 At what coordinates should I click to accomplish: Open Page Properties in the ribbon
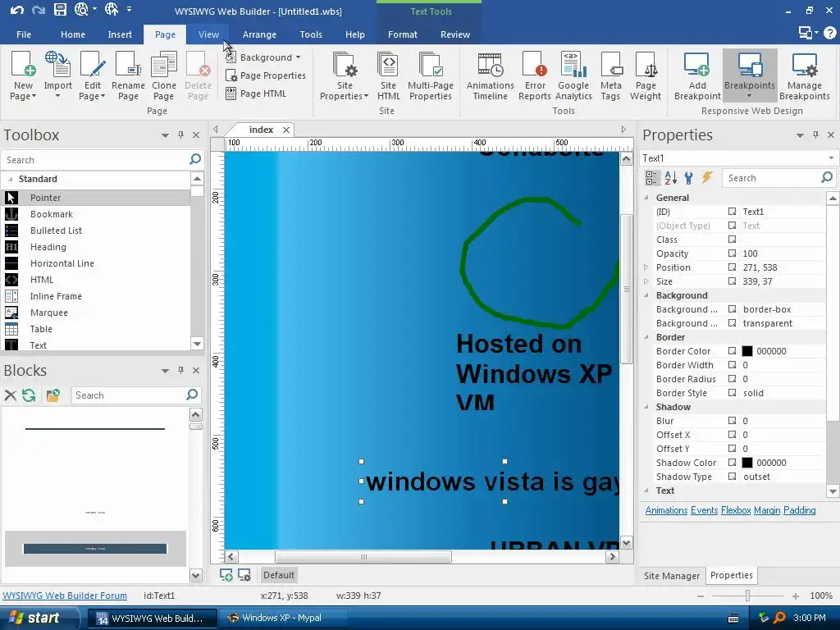[x=266, y=75]
